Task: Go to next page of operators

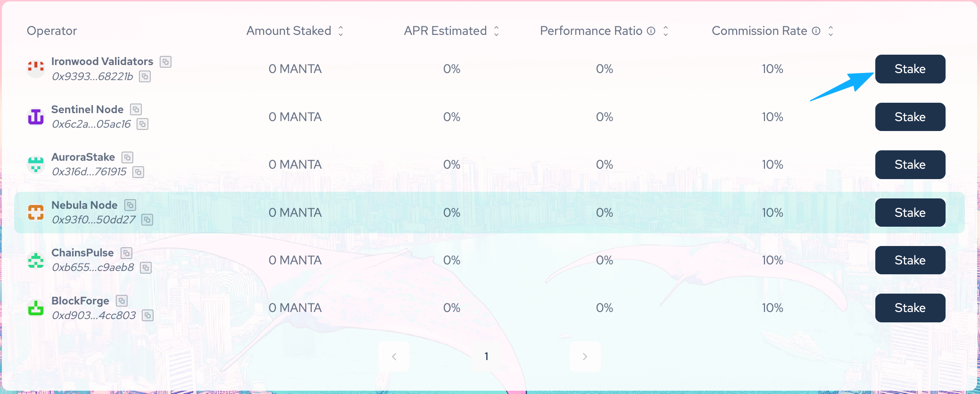Action: point(585,357)
